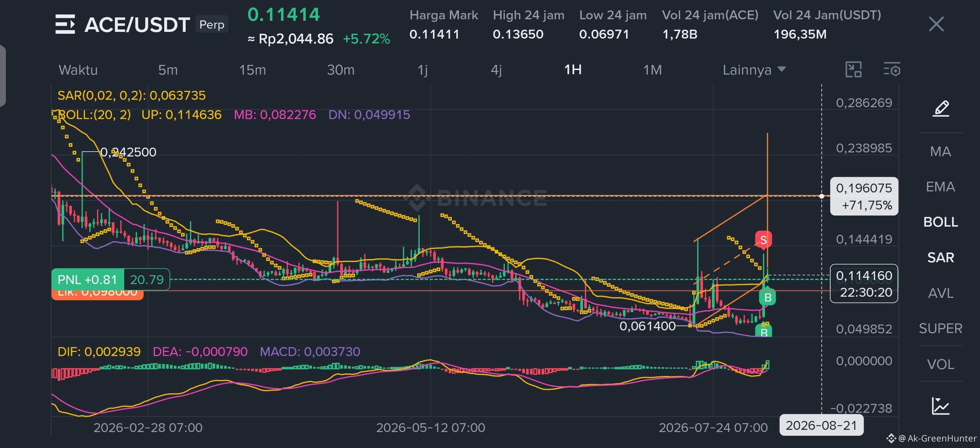Image resolution: width=980 pixels, height=448 pixels.
Task: Open the ACE/USDT pair selector
Action: click(137, 25)
